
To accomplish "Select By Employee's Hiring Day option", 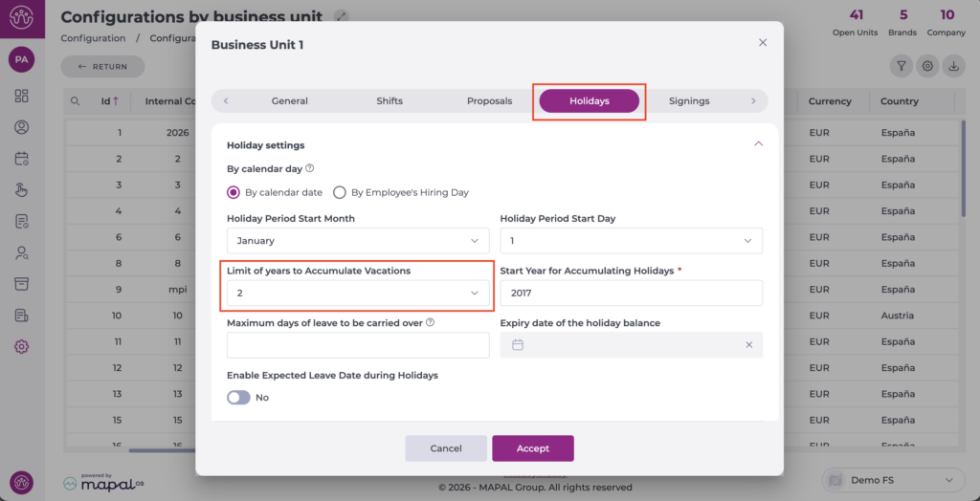I will click(x=340, y=192).
